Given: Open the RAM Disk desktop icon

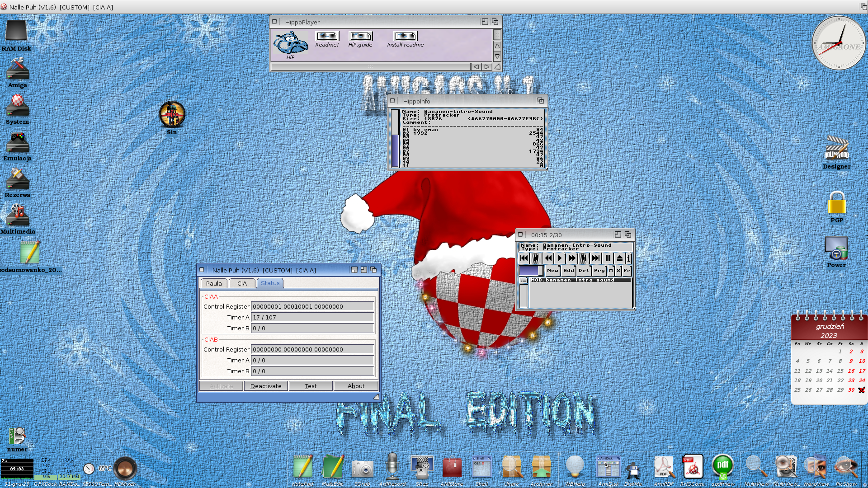Looking at the screenshot, I should [16, 36].
